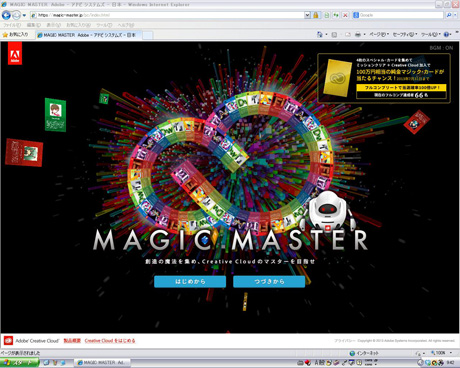Click the gold magic card campaign banner
This screenshot has height=368, width=460.
coord(384,78)
